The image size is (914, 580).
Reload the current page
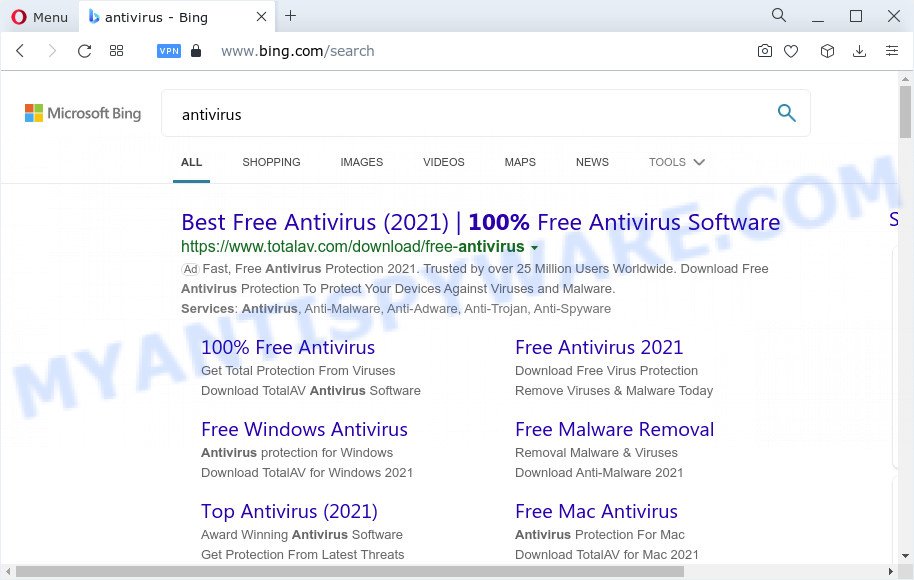point(85,51)
